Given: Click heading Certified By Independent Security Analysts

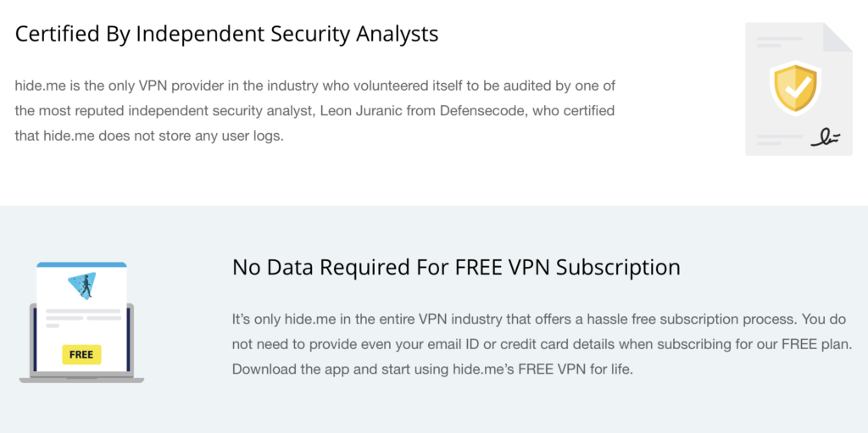Looking at the screenshot, I should coord(226,35).
